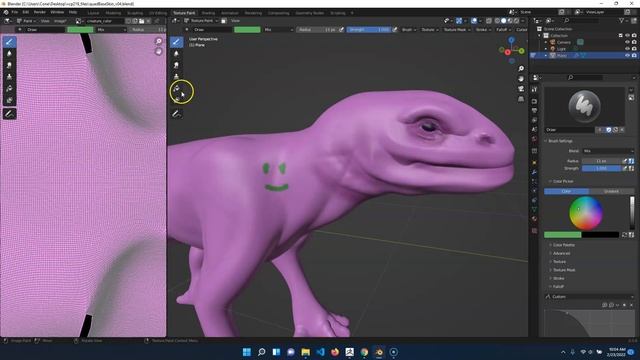Image resolution: width=640 pixels, height=360 pixels.
Task: Collapse the Brush Settings panel
Action: point(560,141)
